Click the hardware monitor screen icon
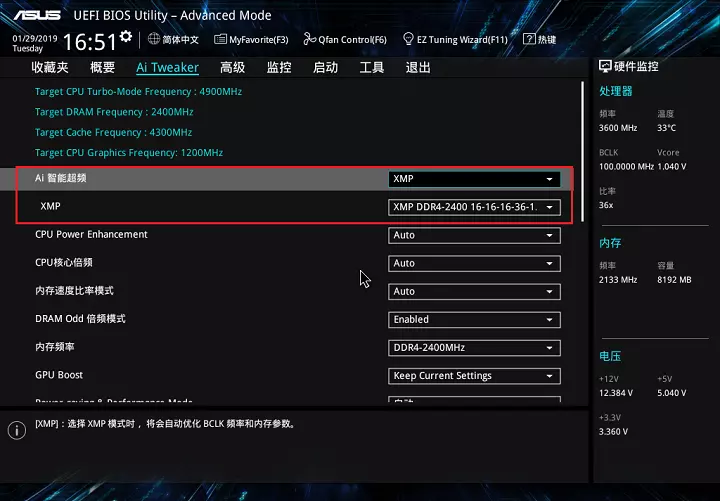 tap(605, 67)
